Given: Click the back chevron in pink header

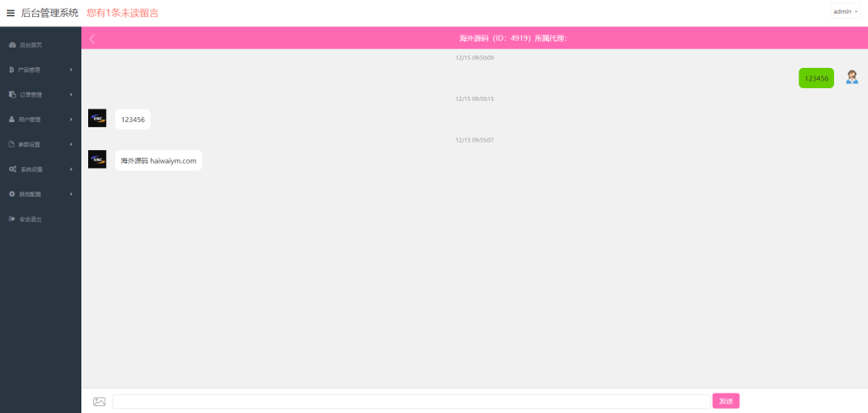Looking at the screenshot, I should [92, 38].
